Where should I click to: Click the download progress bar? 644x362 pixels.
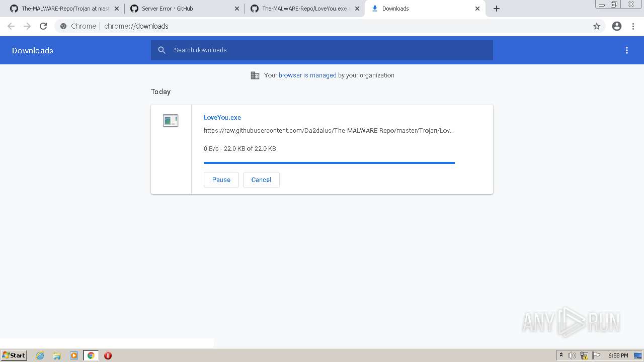click(329, 163)
